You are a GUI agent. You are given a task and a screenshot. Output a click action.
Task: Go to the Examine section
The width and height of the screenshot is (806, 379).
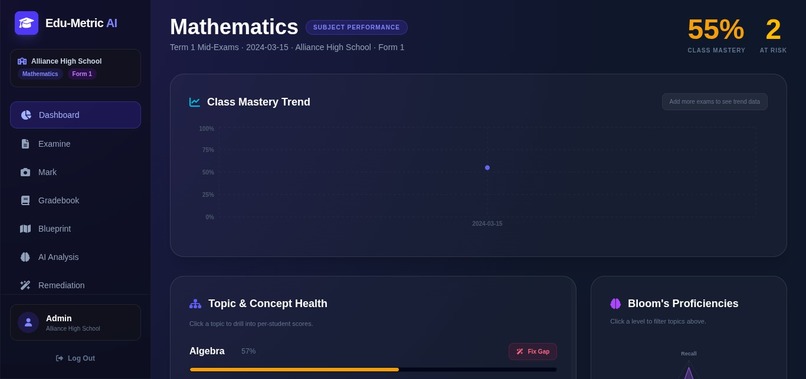point(76,144)
